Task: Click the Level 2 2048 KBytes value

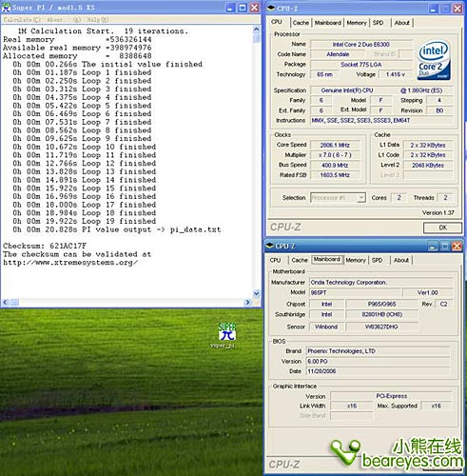Action: [x=428, y=166]
